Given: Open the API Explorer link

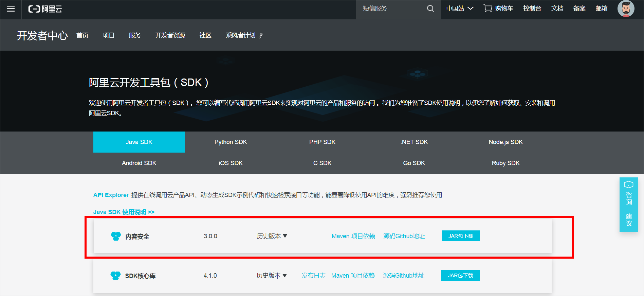Looking at the screenshot, I should coord(111,195).
